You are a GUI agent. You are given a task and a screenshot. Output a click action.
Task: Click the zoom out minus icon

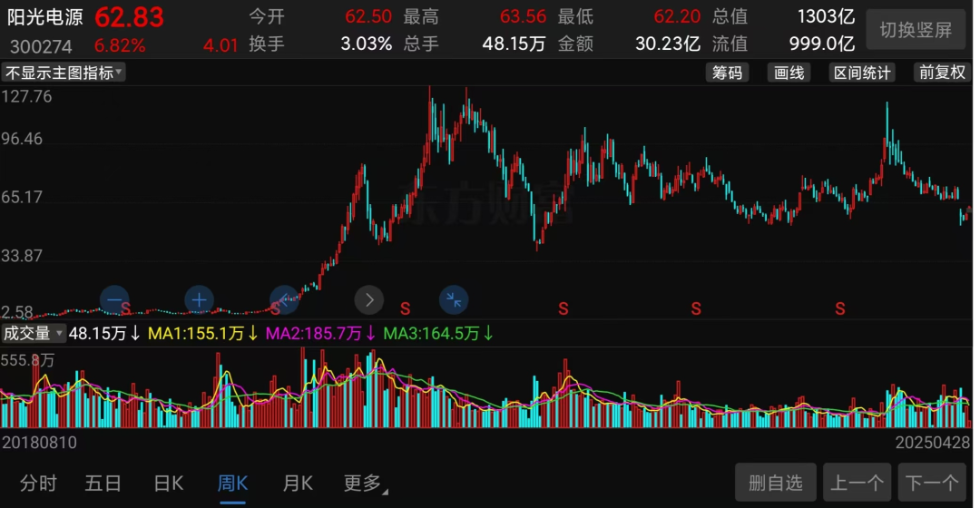pos(114,299)
